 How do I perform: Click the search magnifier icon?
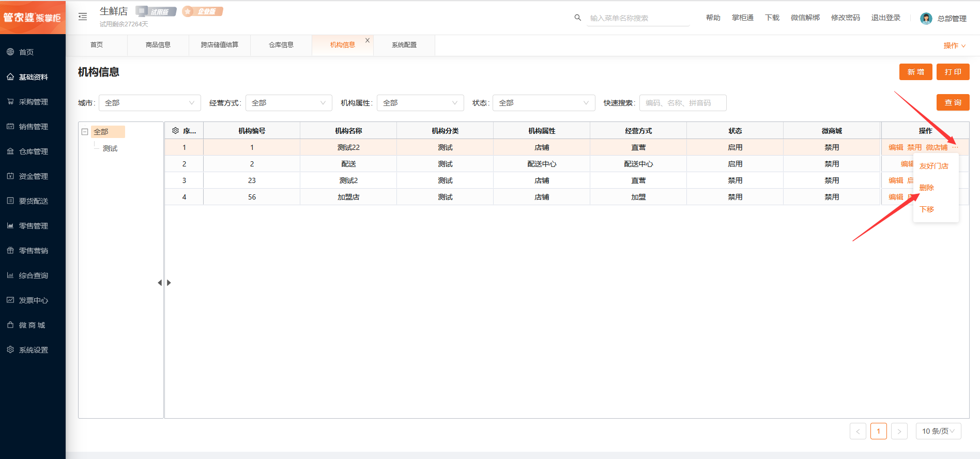click(577, 18)
